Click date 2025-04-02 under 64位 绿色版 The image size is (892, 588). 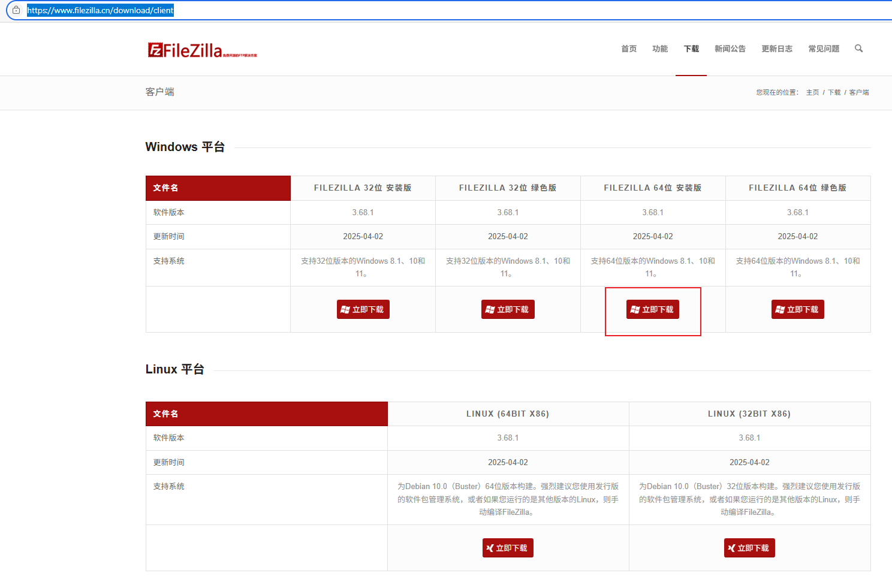tap(798, 237)
